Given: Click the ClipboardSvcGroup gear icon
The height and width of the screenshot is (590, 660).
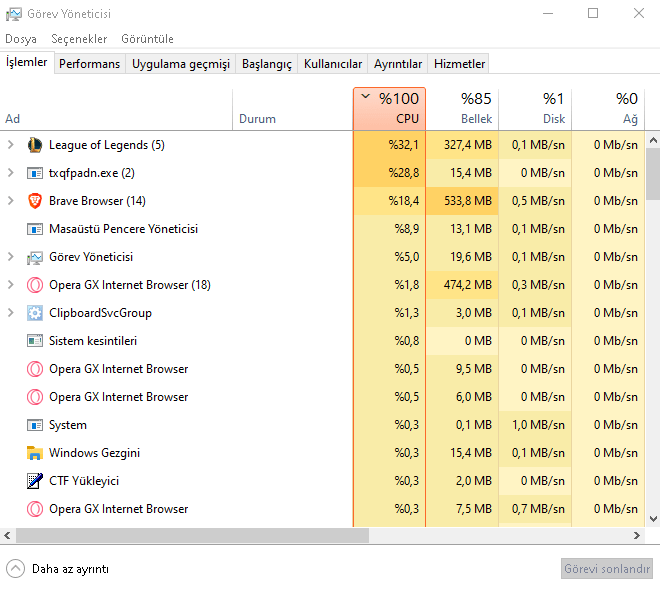Looking at the screenshot, I should (x=35, y=313).
